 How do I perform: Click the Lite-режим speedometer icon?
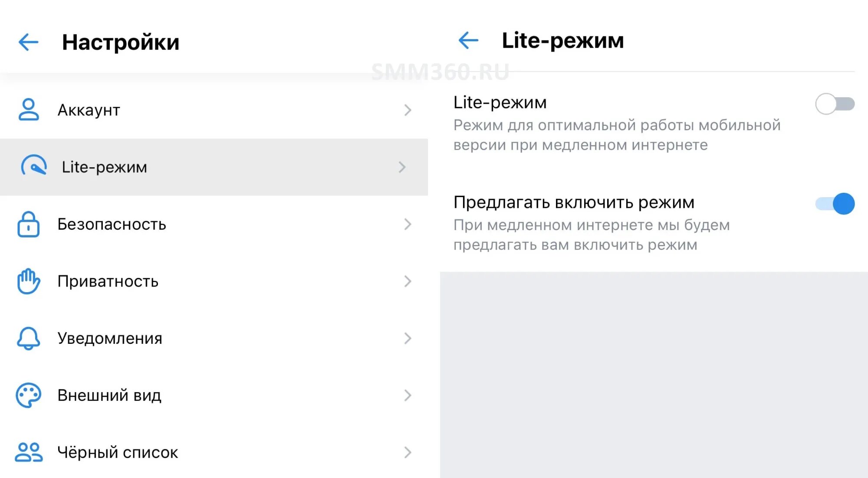tap(34, 166)
